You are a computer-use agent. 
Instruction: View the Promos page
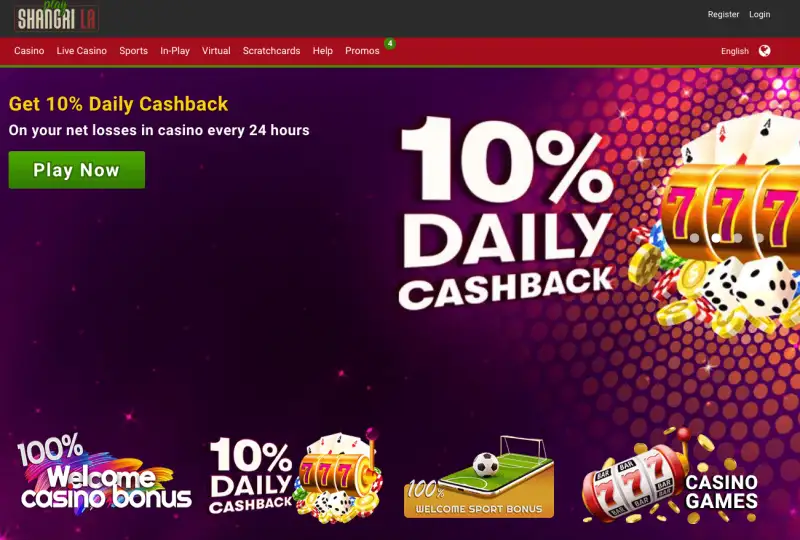click(x=362, y=51)
